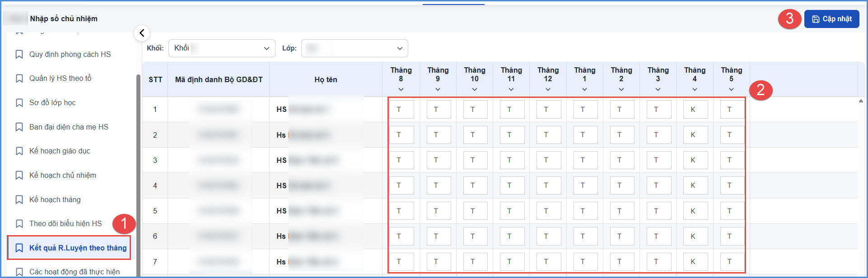Edit Tháng 12 cell for student row 3

(549, 160)
